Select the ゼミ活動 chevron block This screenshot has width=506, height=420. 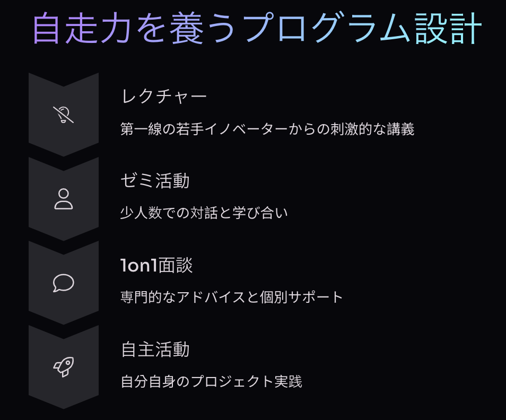(x=63, y=199)
